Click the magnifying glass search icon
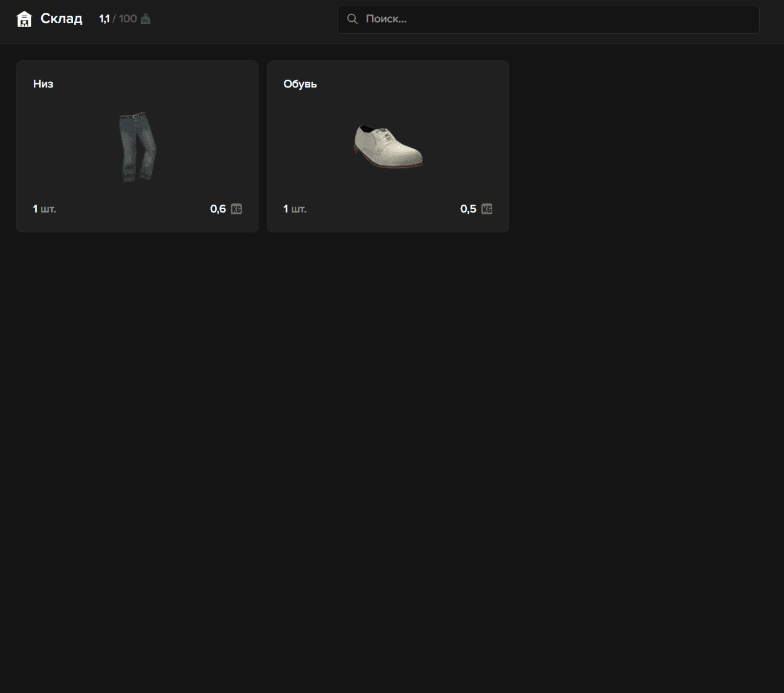This screenshot has width=784, height=693. click(x=352, y=19)
